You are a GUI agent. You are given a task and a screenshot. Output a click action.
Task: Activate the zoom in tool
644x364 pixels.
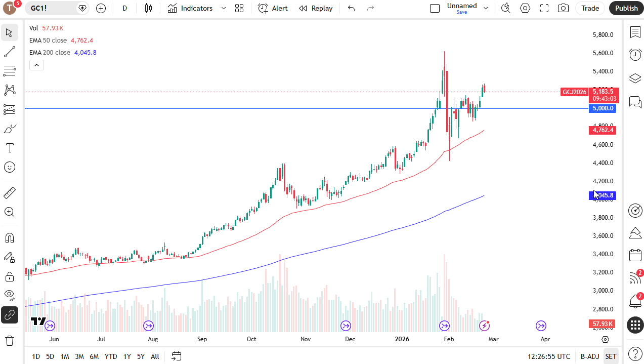click(x=9, y=212)
